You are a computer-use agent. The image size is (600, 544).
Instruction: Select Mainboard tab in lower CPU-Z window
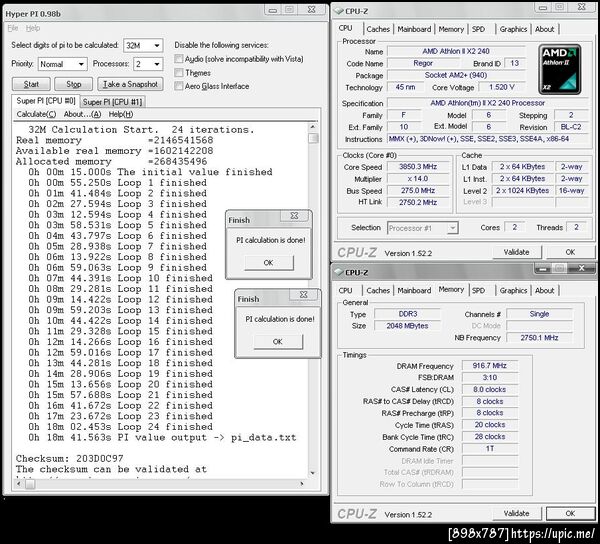coord(414,290)
